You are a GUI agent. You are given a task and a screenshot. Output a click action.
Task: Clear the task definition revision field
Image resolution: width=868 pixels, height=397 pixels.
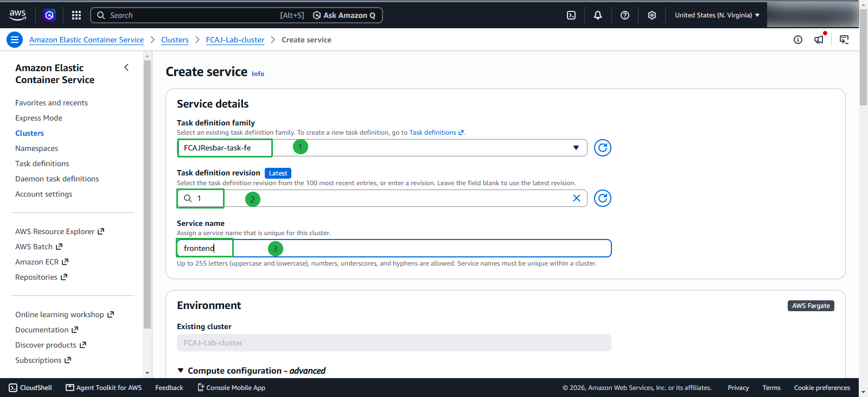(x=577, y=198)
